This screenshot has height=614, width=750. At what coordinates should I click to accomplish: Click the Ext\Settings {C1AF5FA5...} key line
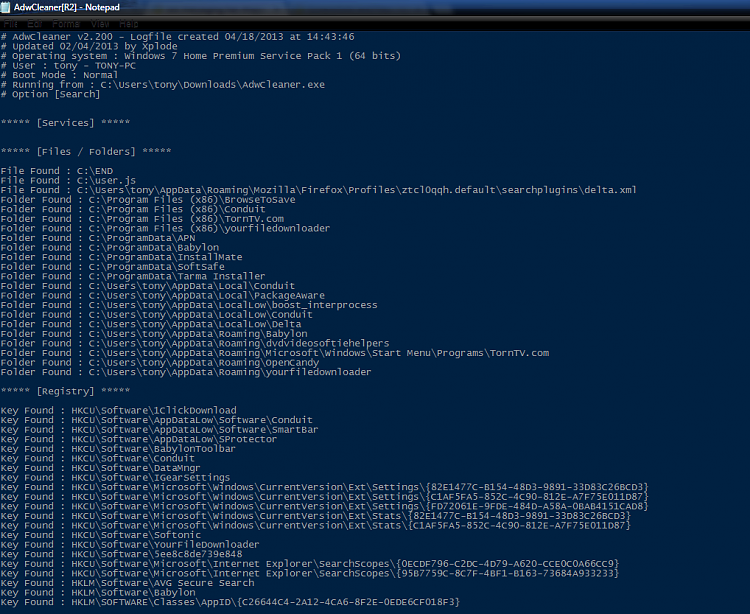[x=325, y=496]
